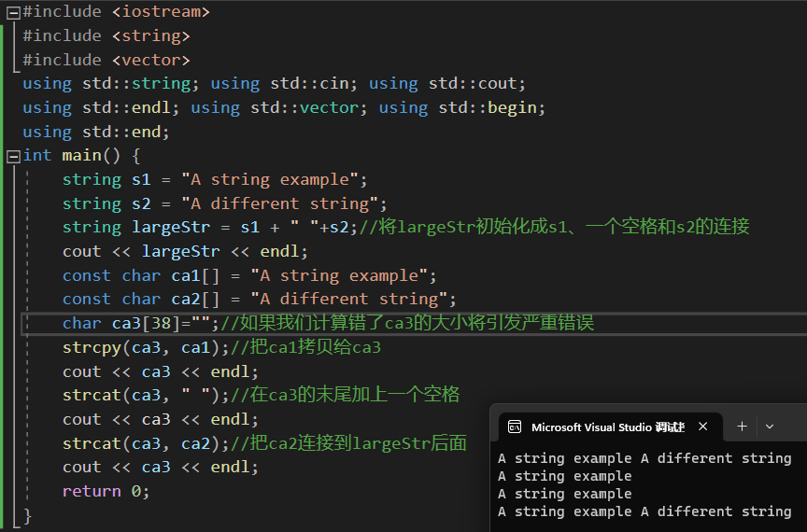Place cursor on the largeStr variable declaration
Viewport: 807px width, 532px height.
coord(172,227)
